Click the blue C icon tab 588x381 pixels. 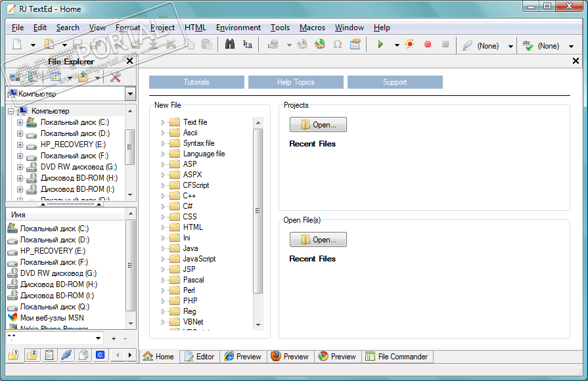coord(100,355)
